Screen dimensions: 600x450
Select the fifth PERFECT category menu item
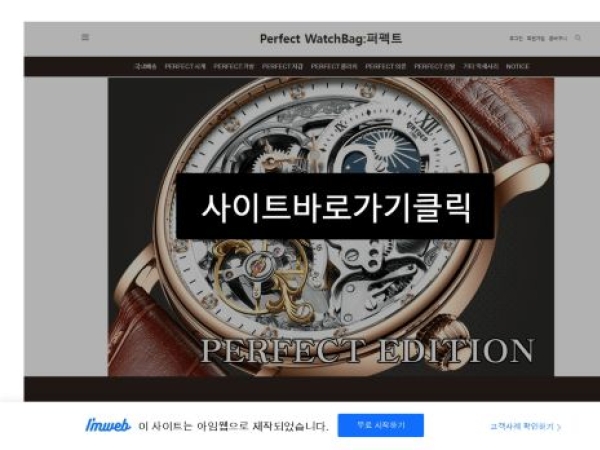334,67
